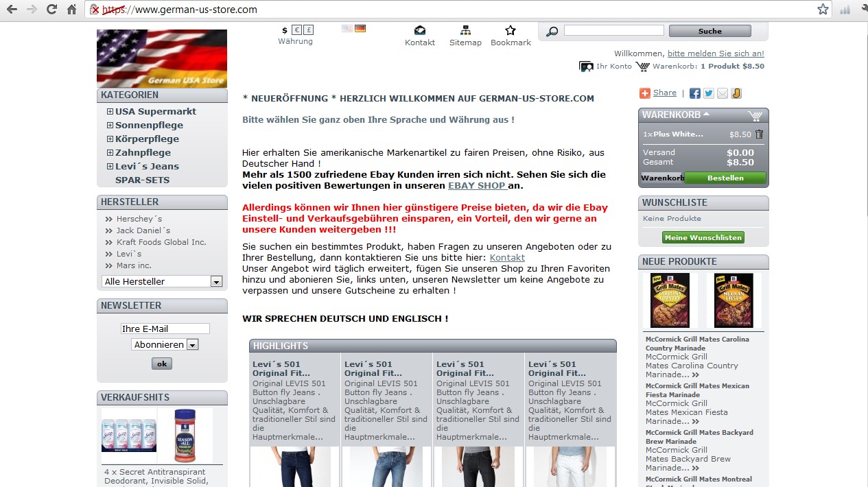Open the Secret deodorant bestseller thumbnail
The width and height of the screenshot is (868, 487).
tap(128, 436)
